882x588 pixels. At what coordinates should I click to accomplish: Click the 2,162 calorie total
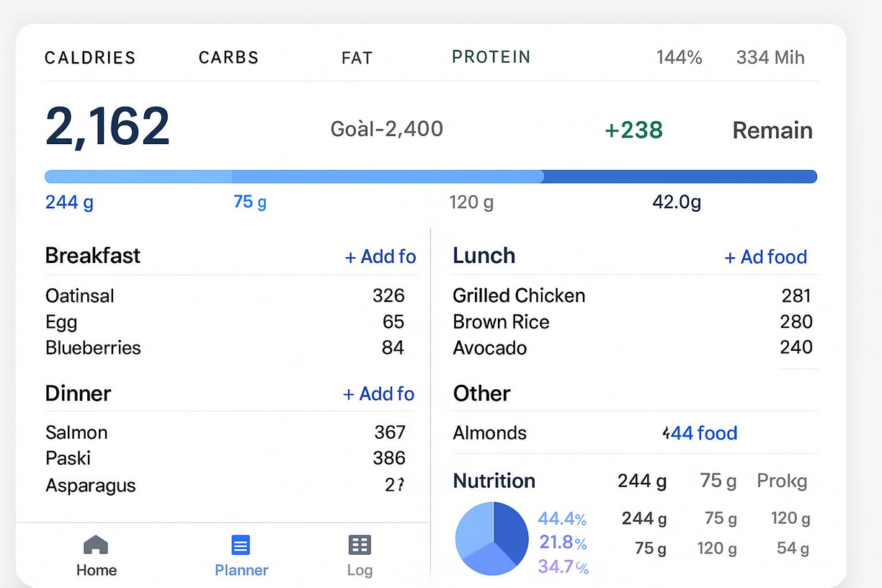107,127
